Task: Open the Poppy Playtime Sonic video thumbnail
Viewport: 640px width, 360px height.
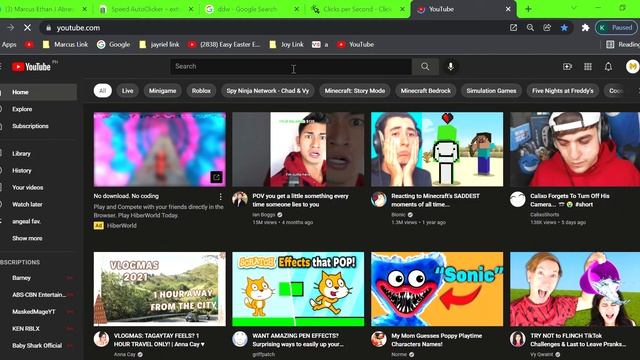Action: coord(437,289)
